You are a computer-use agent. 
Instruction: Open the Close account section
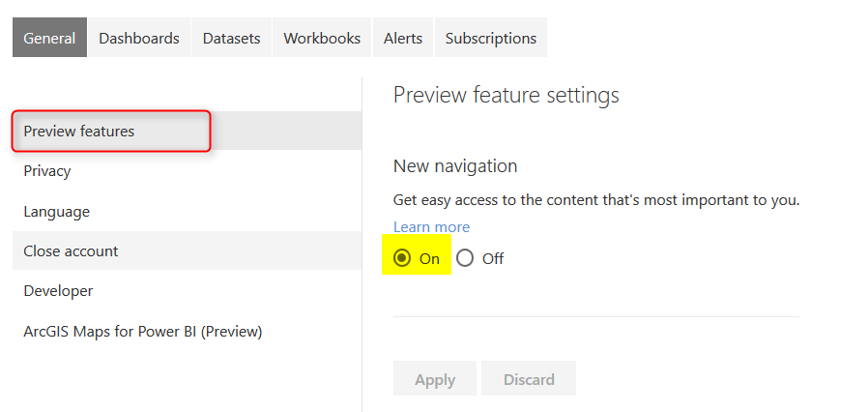71,250
